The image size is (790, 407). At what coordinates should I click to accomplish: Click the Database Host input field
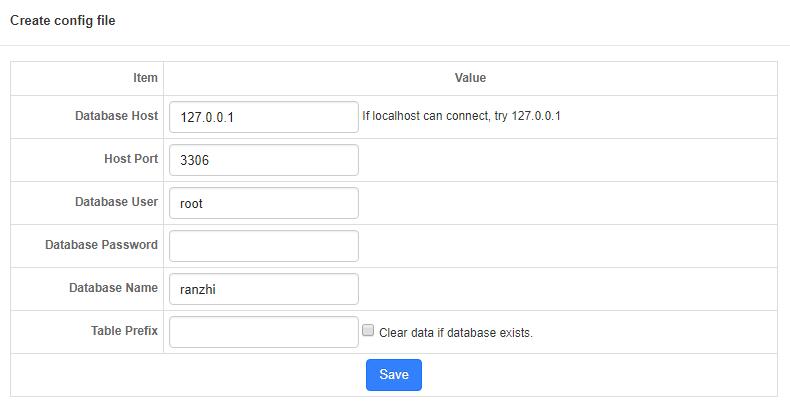click(x=264, y=117)
